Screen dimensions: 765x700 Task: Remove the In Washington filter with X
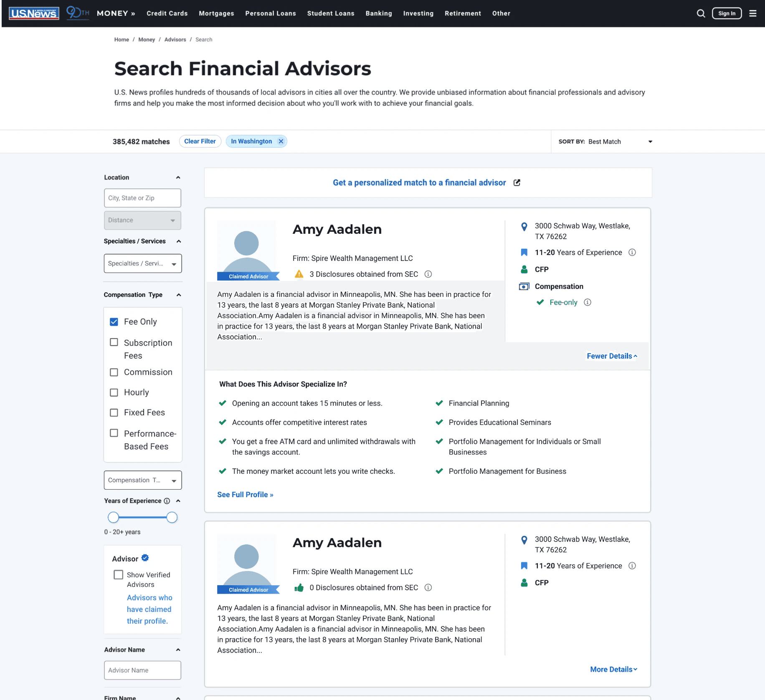(x=281, y=142)
